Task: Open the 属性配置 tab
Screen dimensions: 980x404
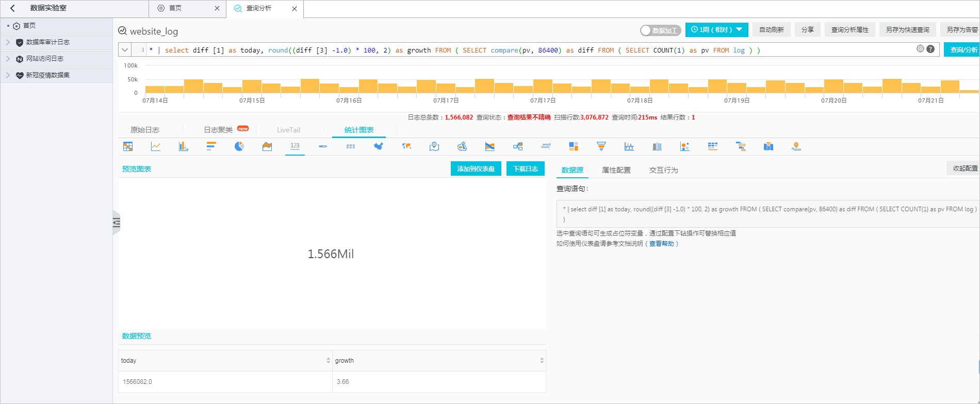Action: 616,170
